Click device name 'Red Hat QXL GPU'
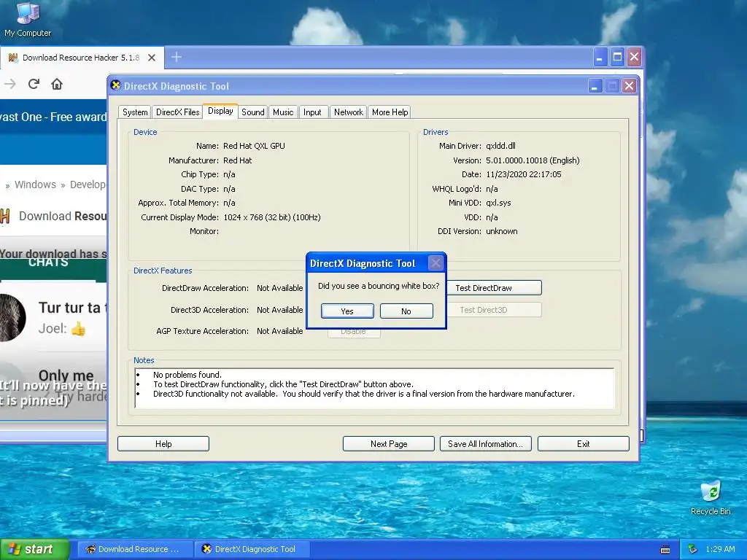The image size is (747, 560). point(254,146)
